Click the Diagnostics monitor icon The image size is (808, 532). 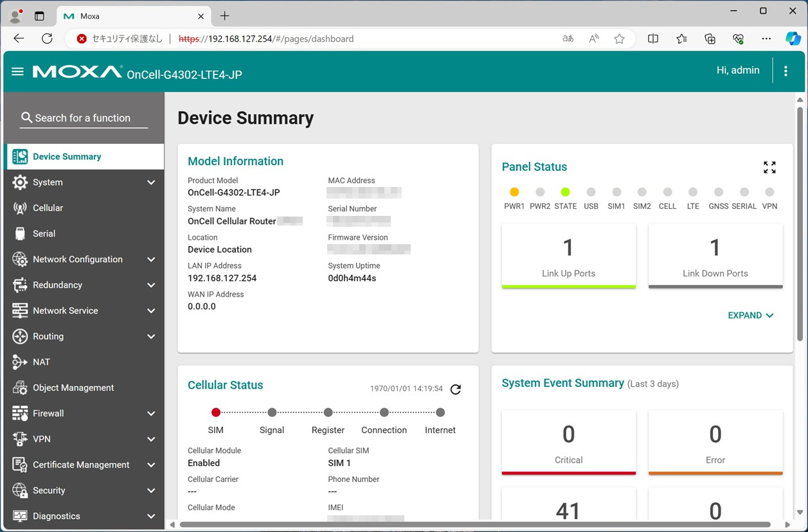[20, 517]
